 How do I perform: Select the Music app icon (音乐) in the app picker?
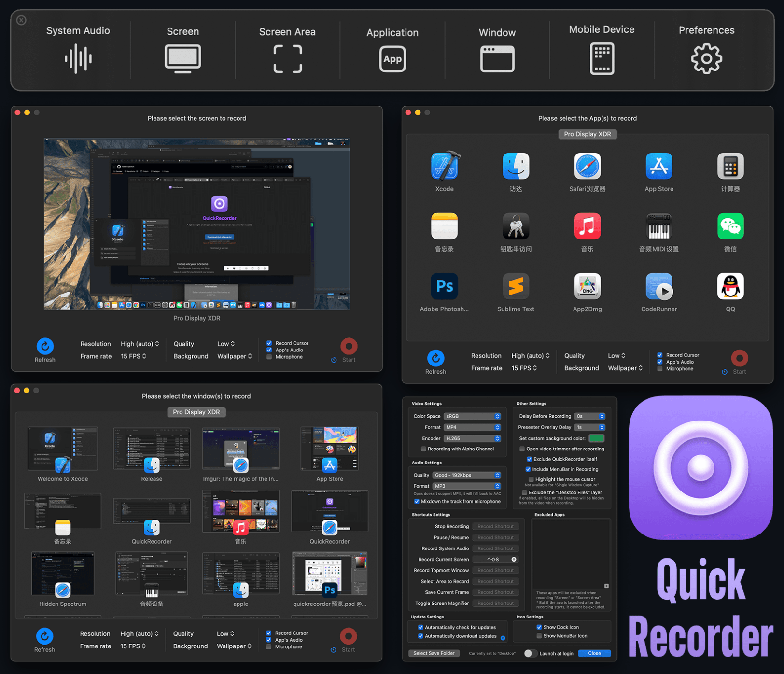[587, 226]
